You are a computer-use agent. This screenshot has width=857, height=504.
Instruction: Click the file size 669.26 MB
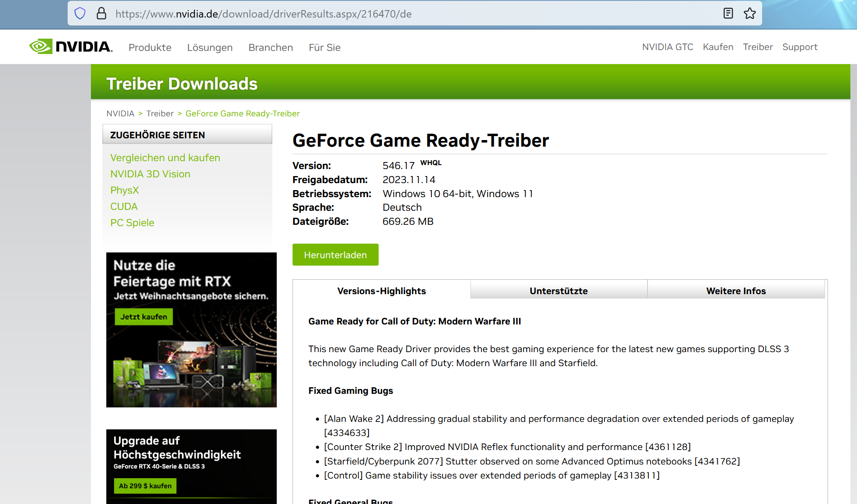pyautogui.click(x=408, y=221)
